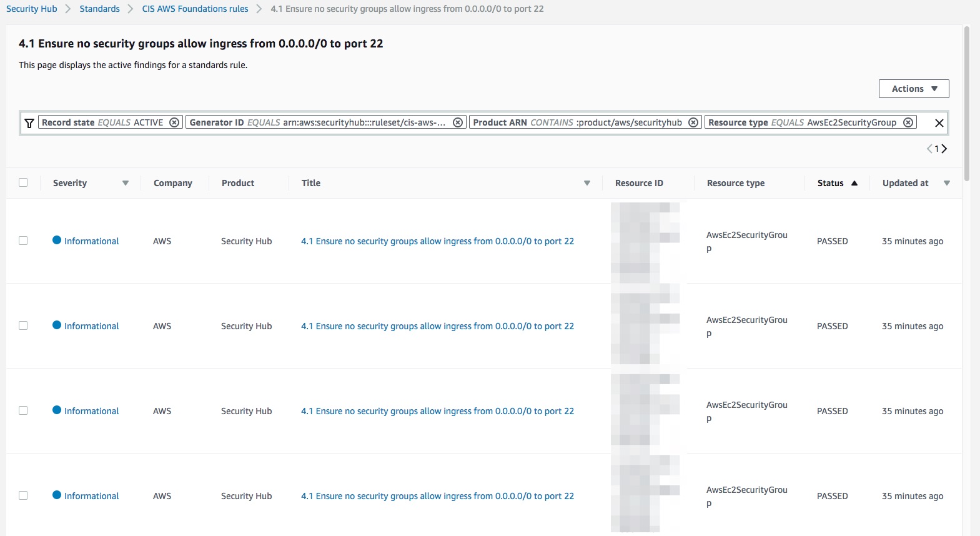Viewport: 980px width, 536px height.
Task: Open the Actions dropdown
Action: 913,89
